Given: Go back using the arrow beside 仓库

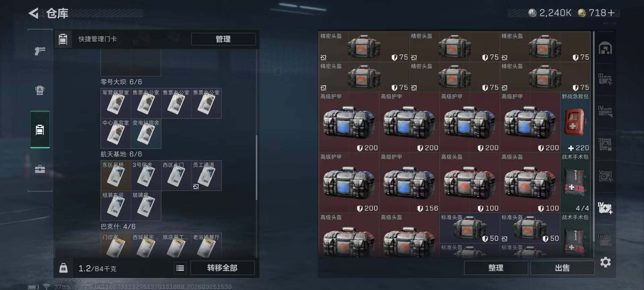Looking at the screenshot, I should coord(34,13).
